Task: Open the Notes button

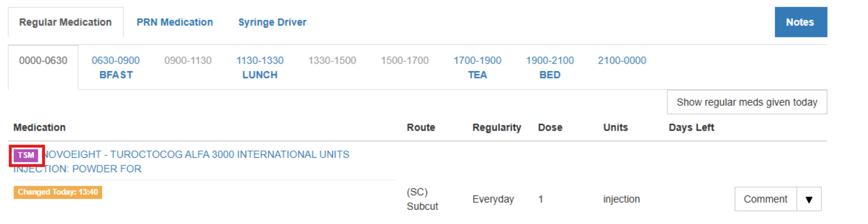Action: [800, 22]
